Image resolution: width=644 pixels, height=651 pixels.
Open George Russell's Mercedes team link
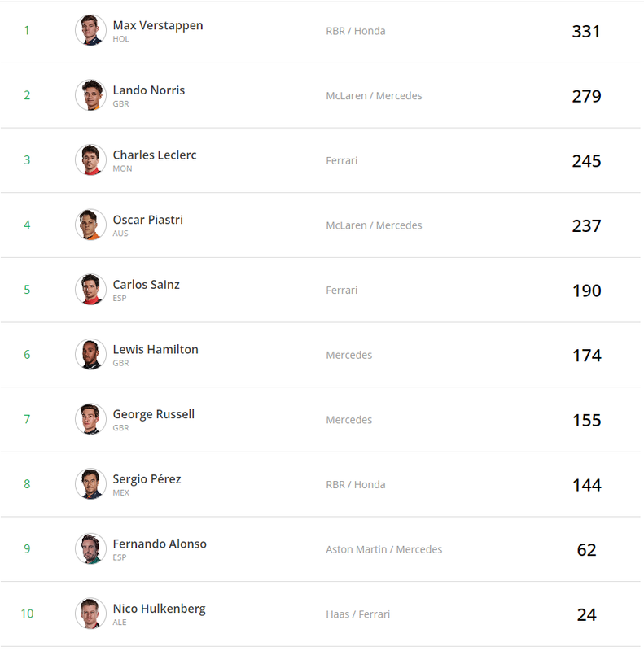349,420
